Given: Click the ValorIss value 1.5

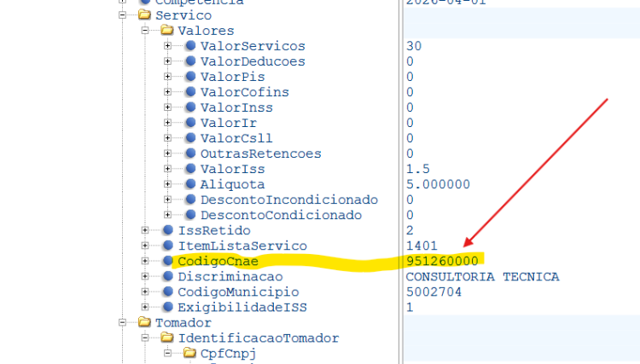Looking at the screenshot, I should 418,169.
